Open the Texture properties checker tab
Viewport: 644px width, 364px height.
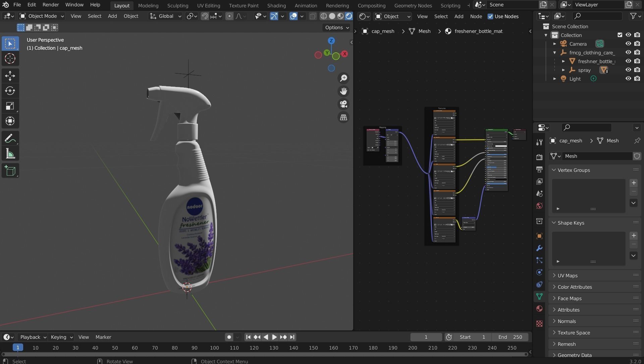(x=539, y=323)
